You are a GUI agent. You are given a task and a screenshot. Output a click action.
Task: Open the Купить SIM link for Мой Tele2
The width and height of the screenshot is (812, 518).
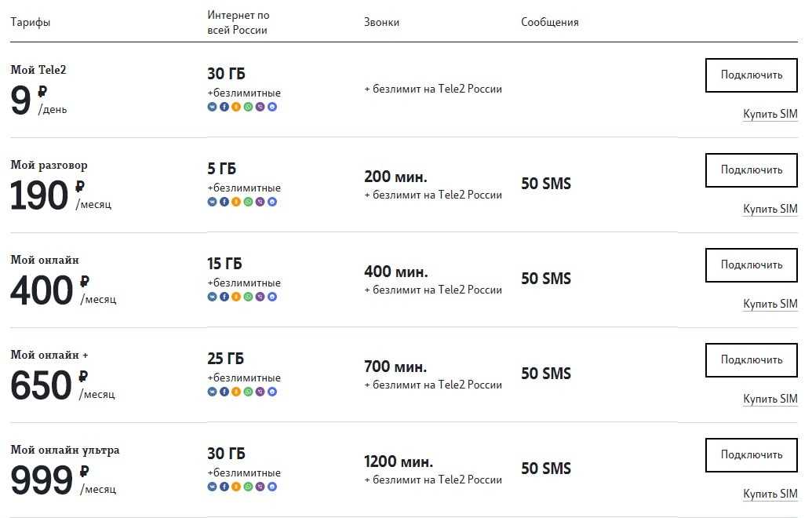point(770,114)
